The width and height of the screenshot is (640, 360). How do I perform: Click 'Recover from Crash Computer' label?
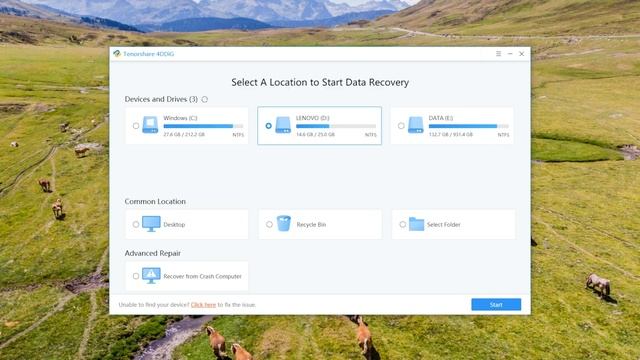(x=202, y=276)
